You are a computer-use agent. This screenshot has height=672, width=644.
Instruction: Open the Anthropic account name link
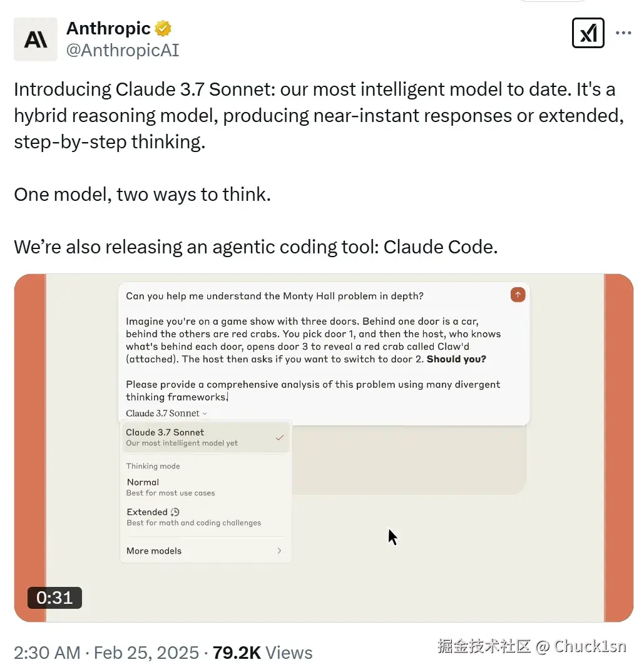pyautogui.click(x=108, y=28)
